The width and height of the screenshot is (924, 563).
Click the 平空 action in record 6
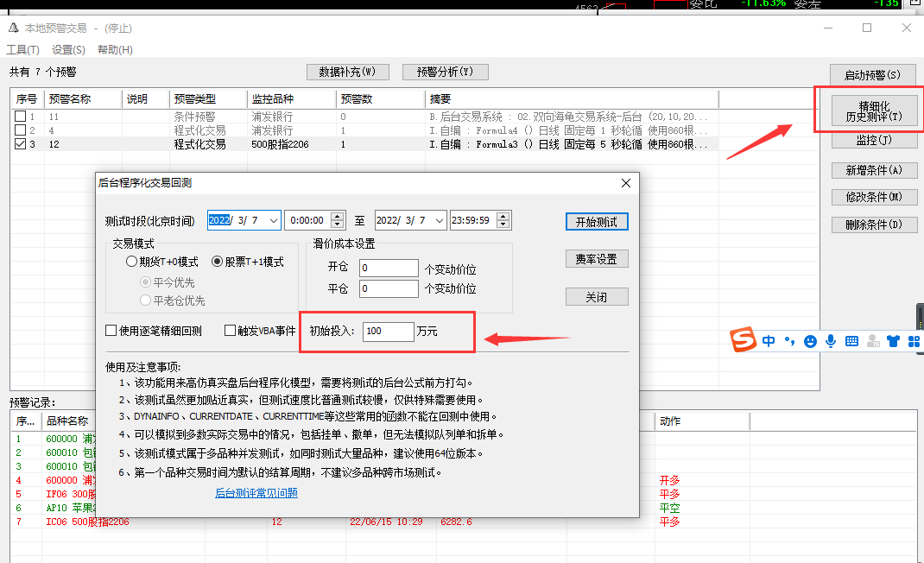tap(669, 508)
